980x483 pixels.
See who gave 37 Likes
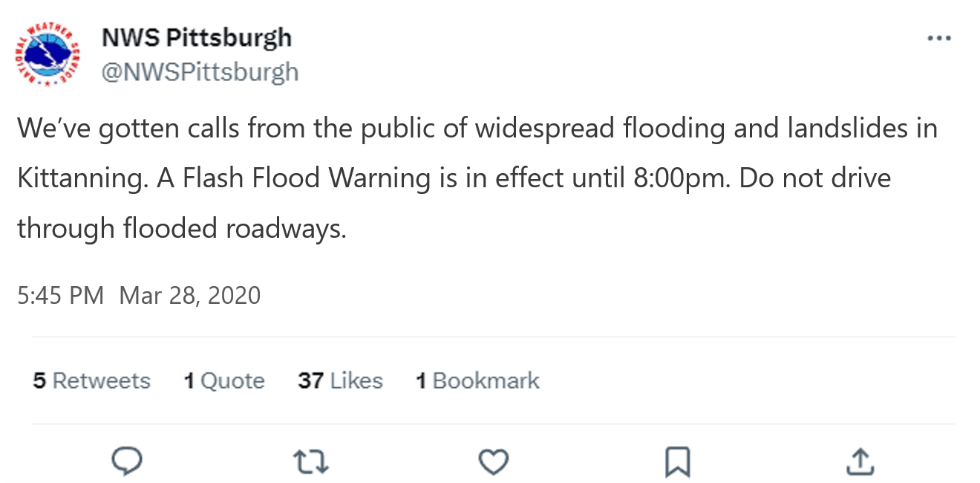[x=340, y=380]
